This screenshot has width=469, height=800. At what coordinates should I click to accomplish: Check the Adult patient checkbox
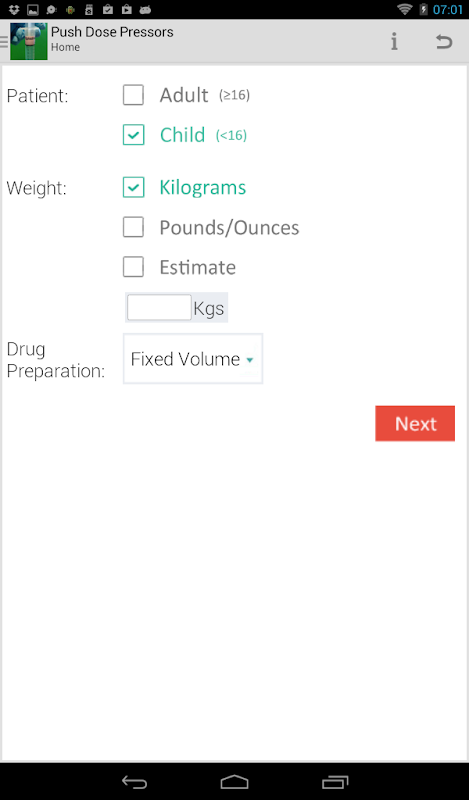(133, 95)
